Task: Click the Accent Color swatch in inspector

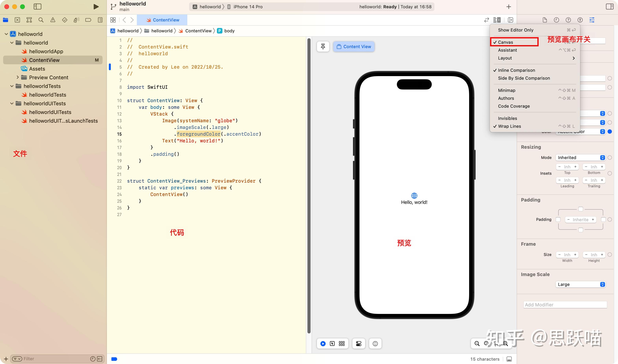Action: [610, 132]
